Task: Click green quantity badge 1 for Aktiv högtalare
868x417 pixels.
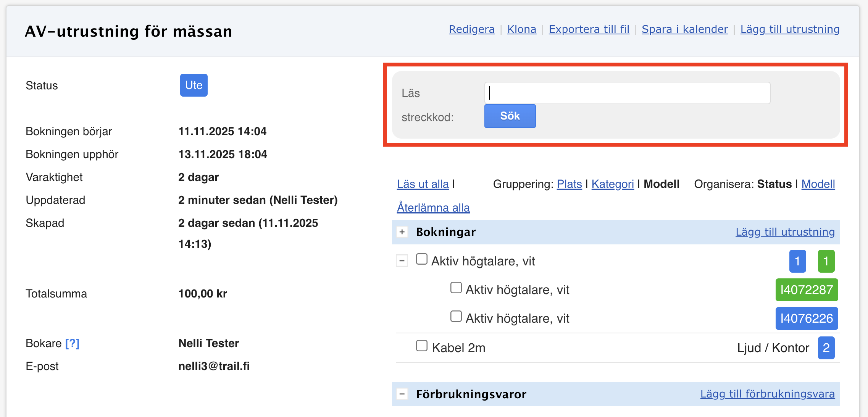Action: point(826,261)
